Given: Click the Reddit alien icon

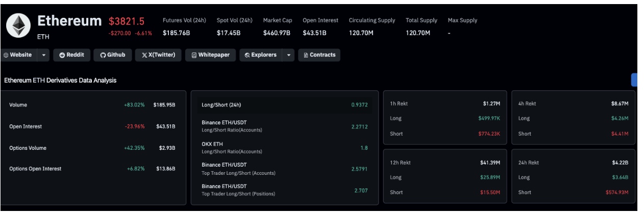Looking at the screenshot, I should click(63, 55).
